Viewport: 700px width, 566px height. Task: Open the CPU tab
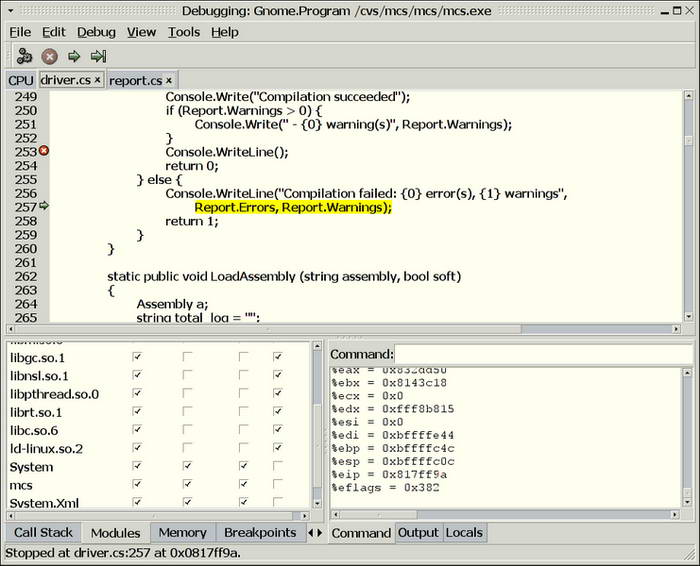[x=20, y=81]
